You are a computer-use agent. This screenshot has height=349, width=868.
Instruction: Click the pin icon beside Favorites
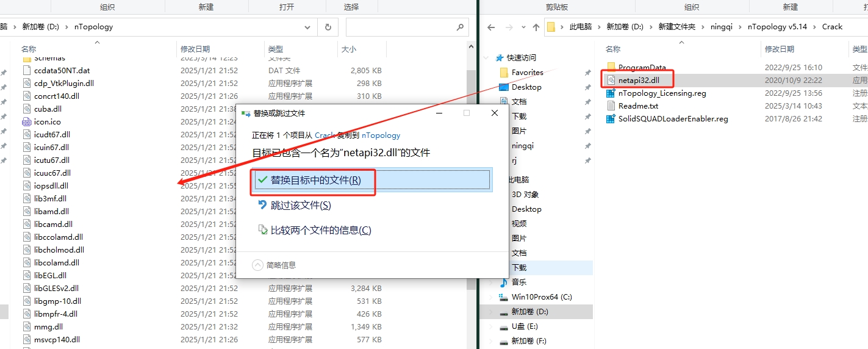coord(587,72)
